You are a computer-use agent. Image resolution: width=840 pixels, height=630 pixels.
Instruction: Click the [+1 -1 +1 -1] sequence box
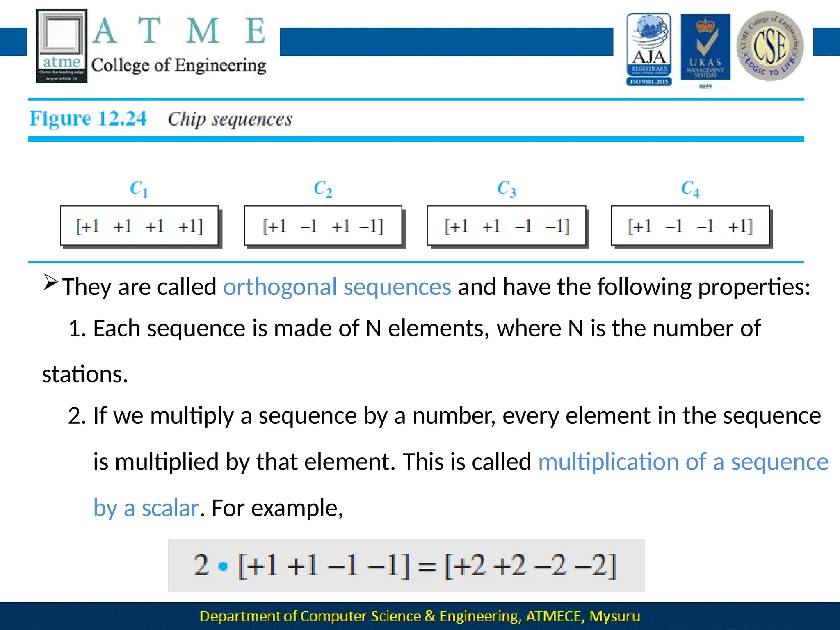coord(324,226)
